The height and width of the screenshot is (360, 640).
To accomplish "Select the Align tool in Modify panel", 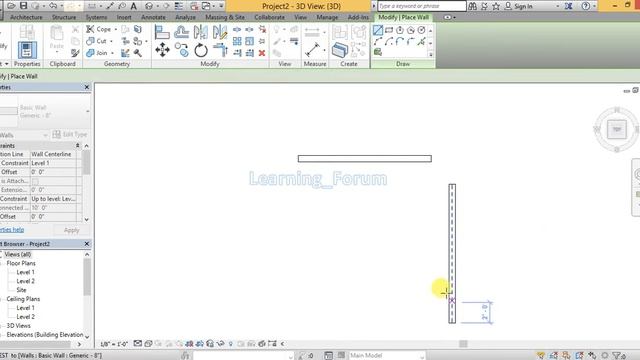I will click(162, 32).
